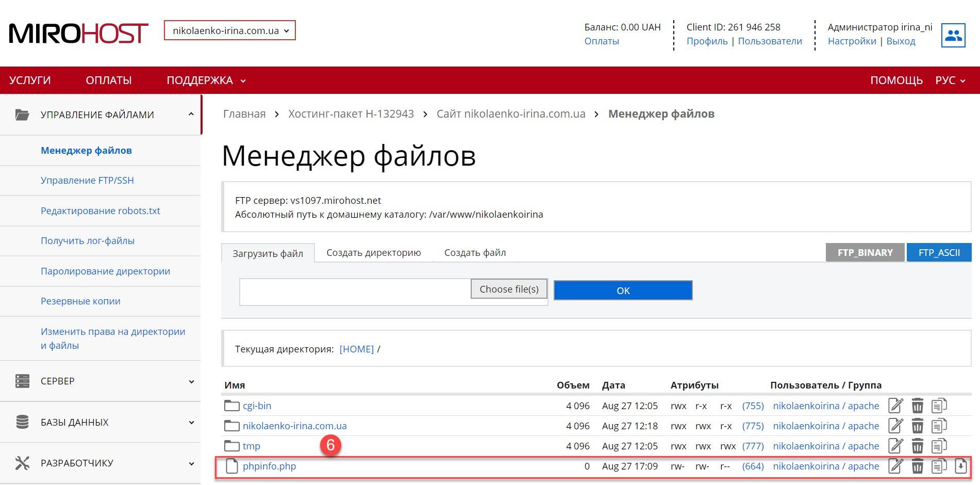Open Менеджер файлов in the sidebar
Viewport: 980px width, 485px height.
click(x=86, y=151)
